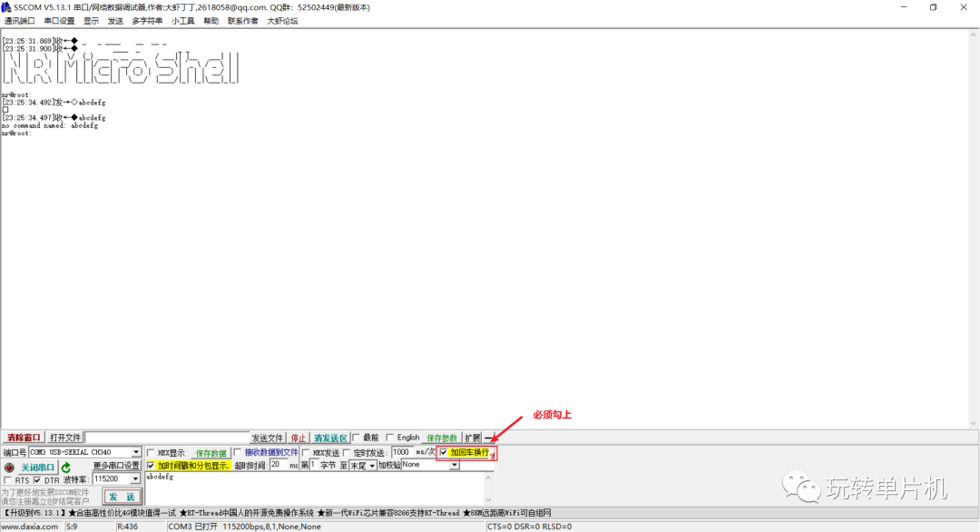
Task: Toggle the 加时间戳和分包显示 timestamp option
Action: 151,465
